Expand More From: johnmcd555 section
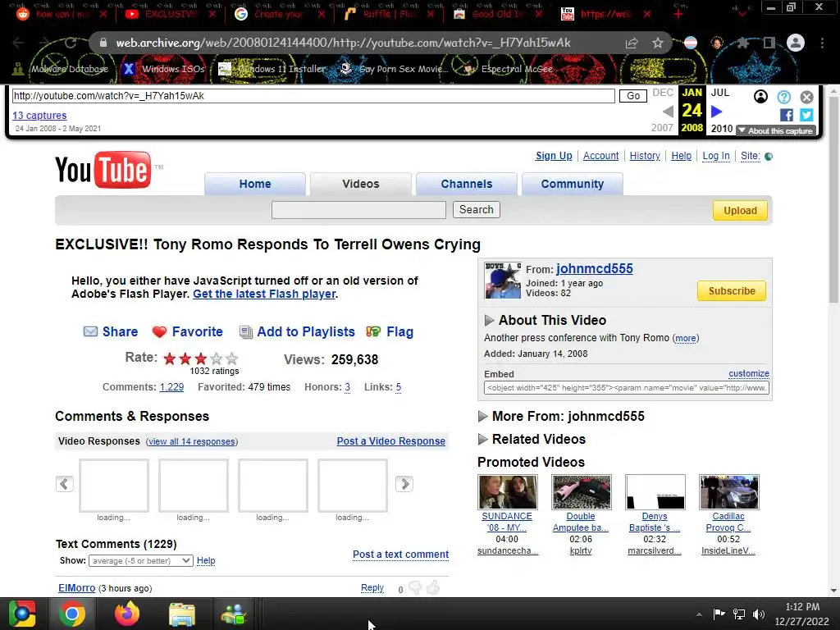 (482, 416)
